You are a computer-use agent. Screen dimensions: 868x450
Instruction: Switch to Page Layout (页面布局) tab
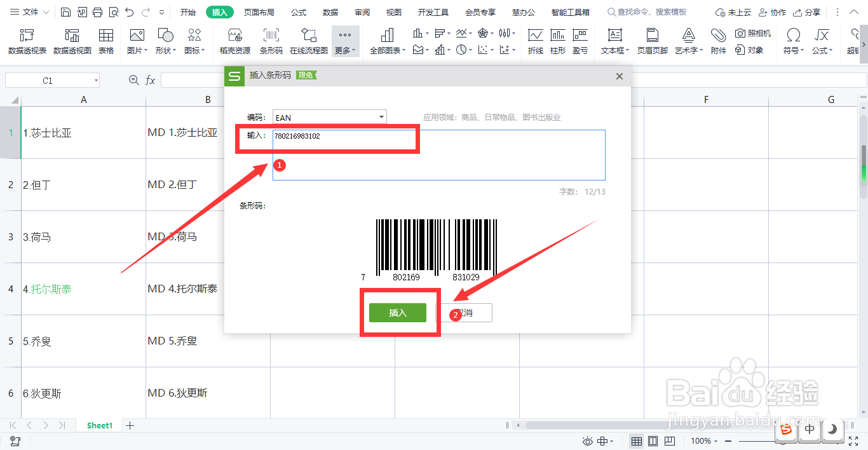click(x=259, y=12)
